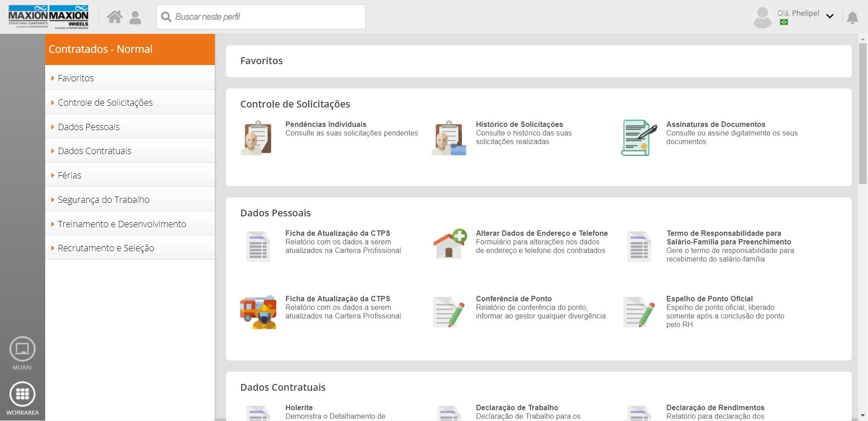Open Declaração de Trabalho link

(x=517, y=407)
